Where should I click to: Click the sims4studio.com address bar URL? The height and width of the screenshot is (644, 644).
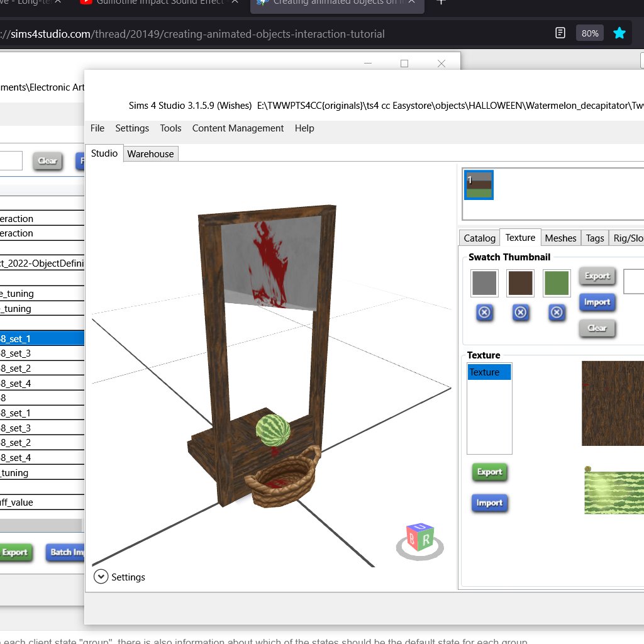point(192,34)
